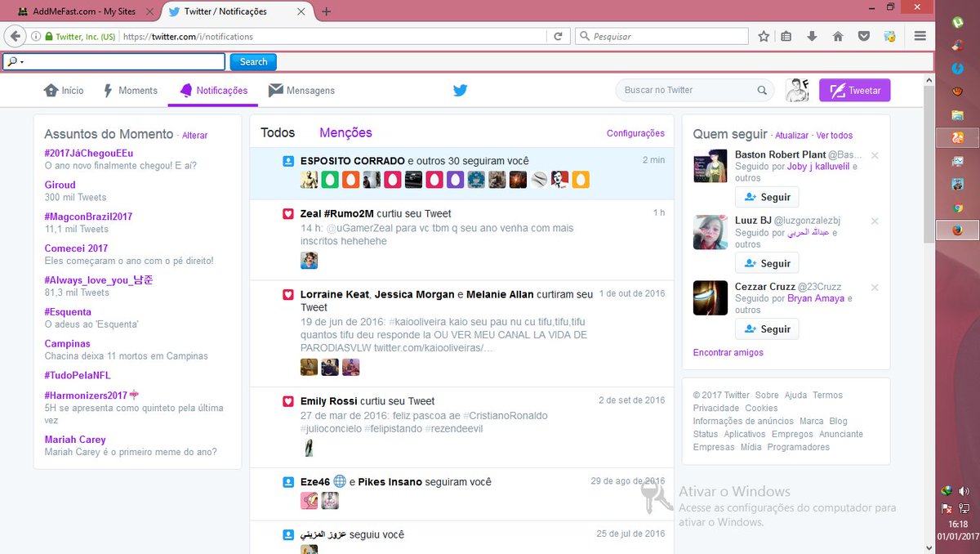Click the browser Back arrow button
This screenshot has height=554, width=980.
(14, 36)
